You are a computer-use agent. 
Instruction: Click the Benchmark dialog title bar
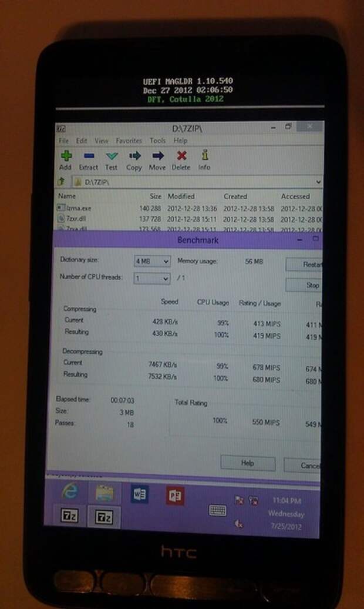(188, 240)
